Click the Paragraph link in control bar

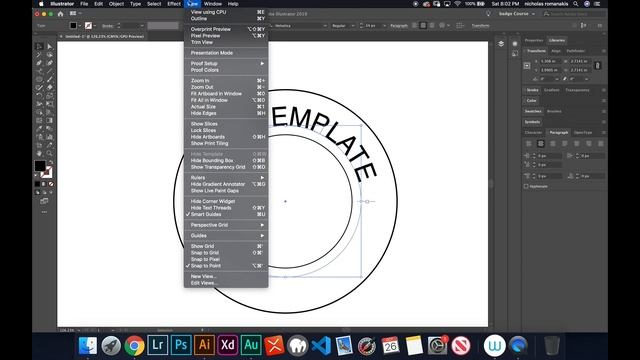[399, 26]
